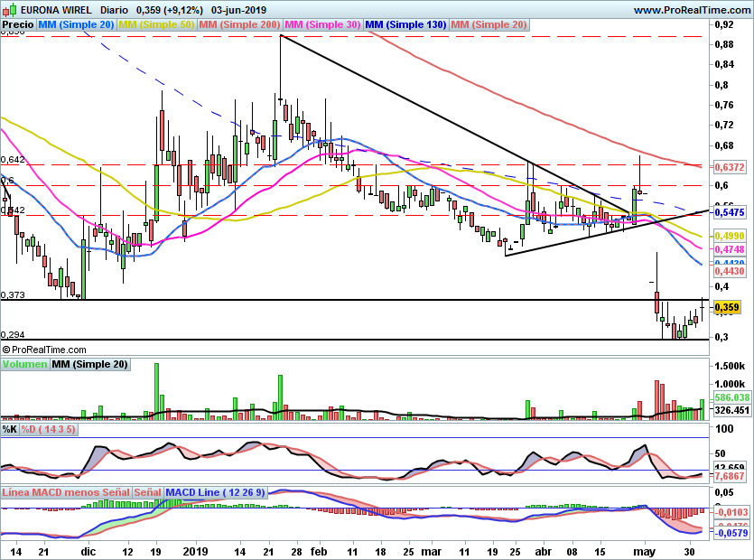Click the EURONA WIREL ticker name
The height and width of the screenshot is (560, 754).
click(56, 10)
